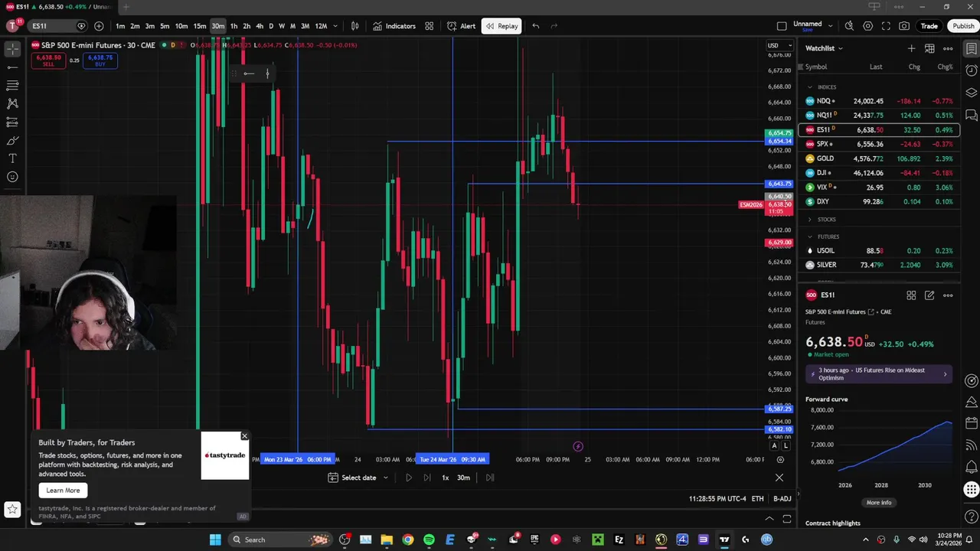Click Learn More on tastytrade ad
Image resolution: width=980 pixels, height=551 pixels.
63,491
